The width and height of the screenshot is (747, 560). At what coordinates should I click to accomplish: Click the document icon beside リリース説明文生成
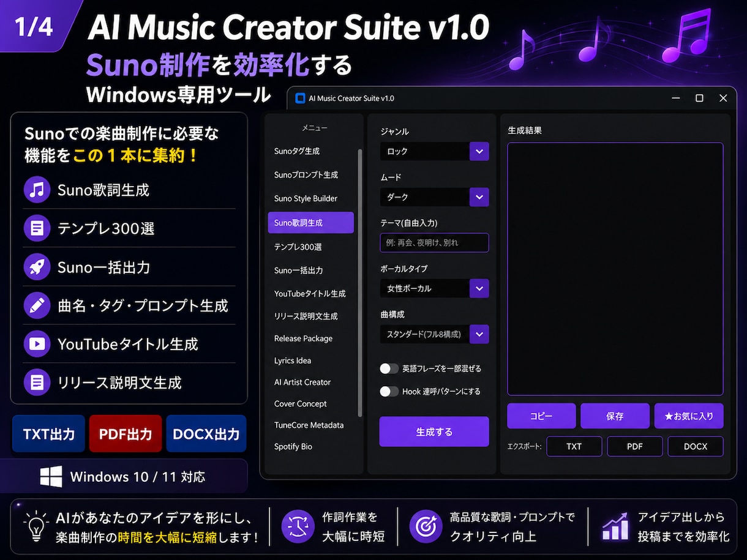37,383
